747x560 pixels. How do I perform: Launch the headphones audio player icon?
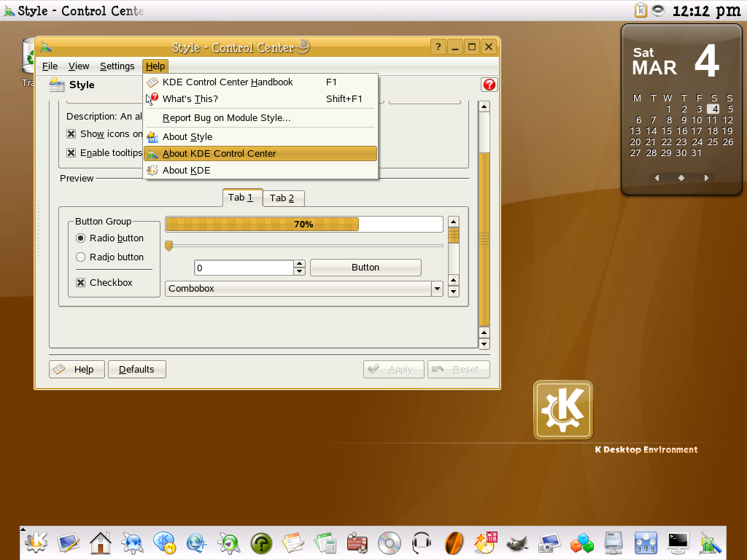point(421,542)
